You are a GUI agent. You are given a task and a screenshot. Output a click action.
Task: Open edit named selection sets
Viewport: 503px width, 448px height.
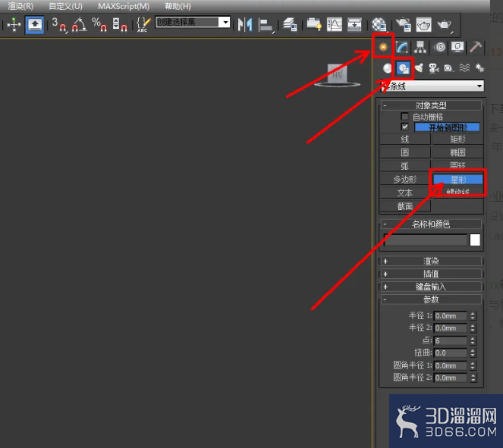(x=143, y=24)
